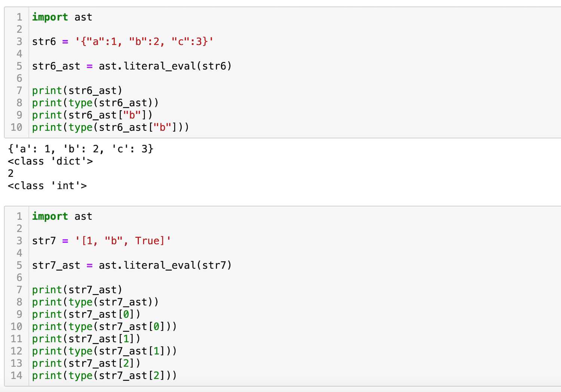The image size is (561, 392).
Task: Click the dictionary output {'a': 1, 'b': 2, 'c': 3}
Action: [x=80, y=149]
